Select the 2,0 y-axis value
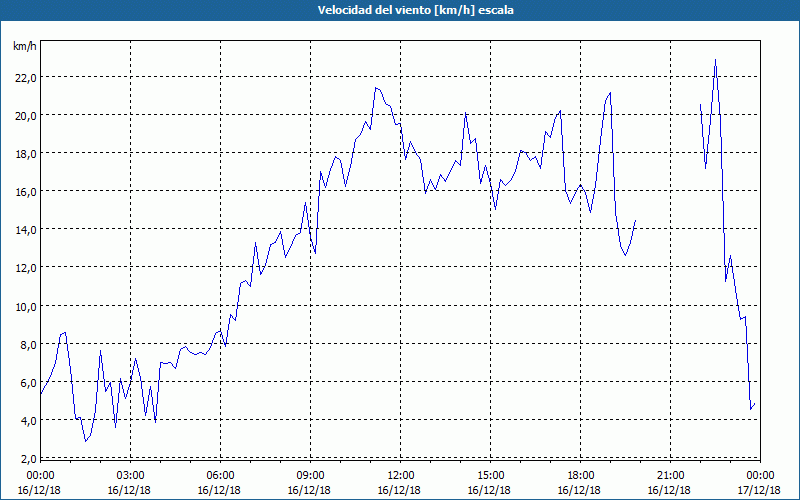The image size is (800, 500). 29,459
